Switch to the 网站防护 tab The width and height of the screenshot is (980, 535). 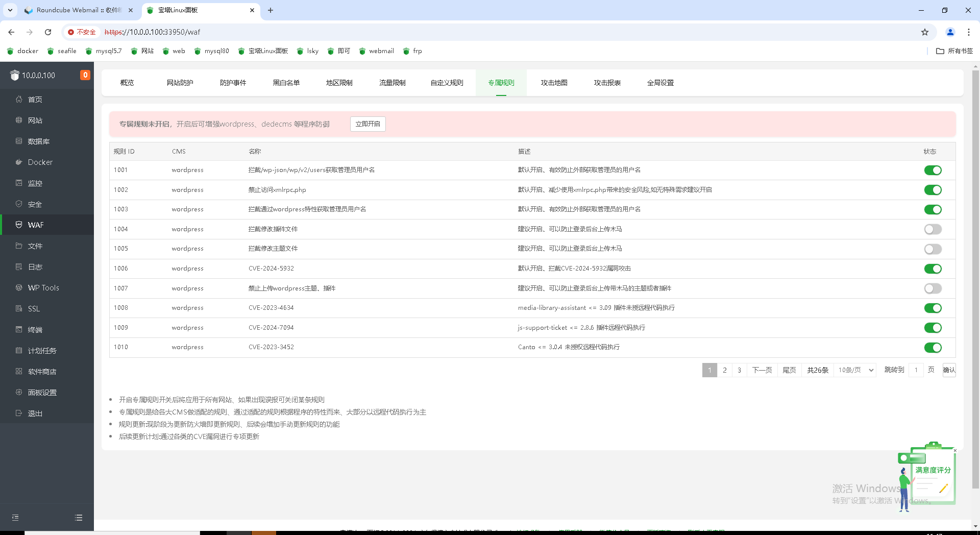[180, 83]
